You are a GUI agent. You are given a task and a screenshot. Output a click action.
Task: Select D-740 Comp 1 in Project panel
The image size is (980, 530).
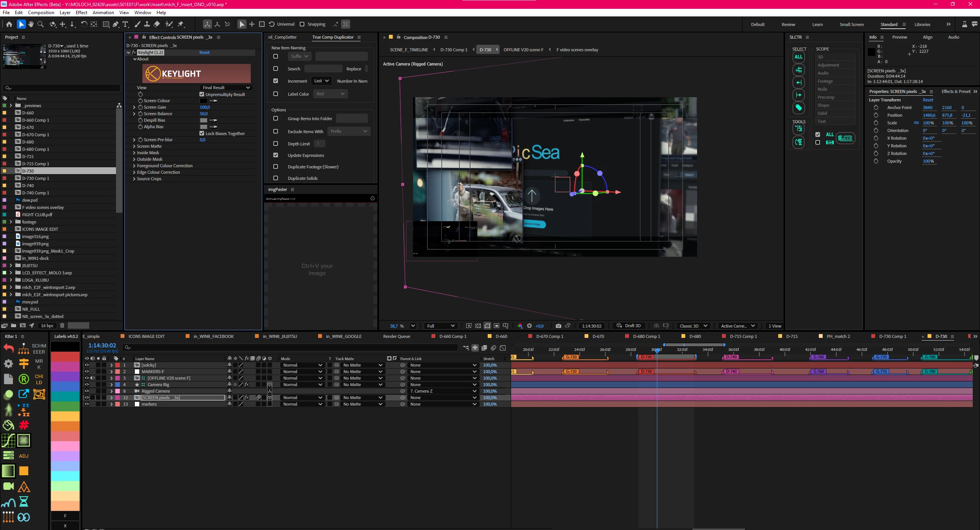click(x=35, y=192)
